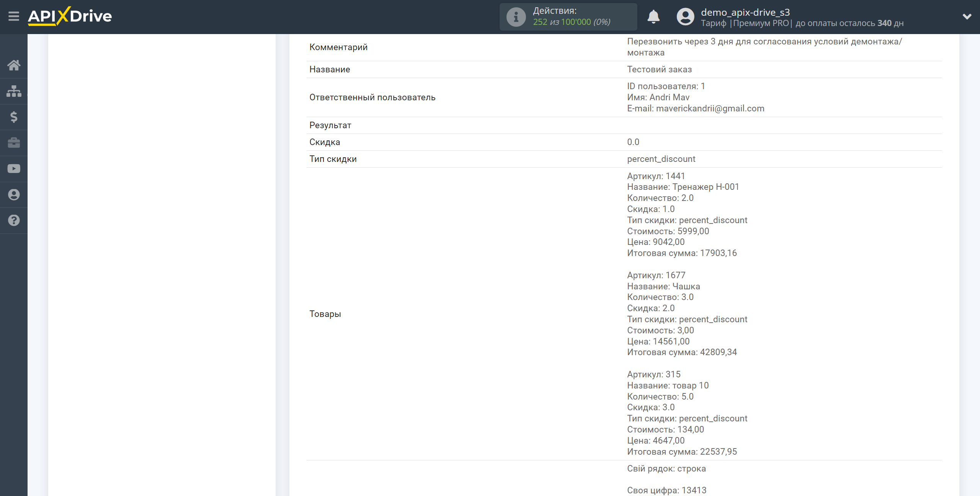Click the Actions counter 252 of 100'000
980x496 pixels.
pos(572,22)
